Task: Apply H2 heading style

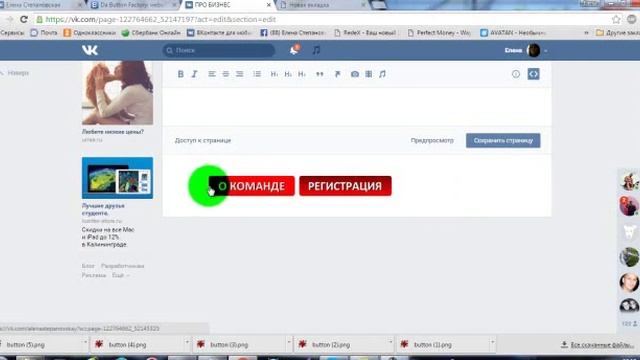Action: pos(288,74)
